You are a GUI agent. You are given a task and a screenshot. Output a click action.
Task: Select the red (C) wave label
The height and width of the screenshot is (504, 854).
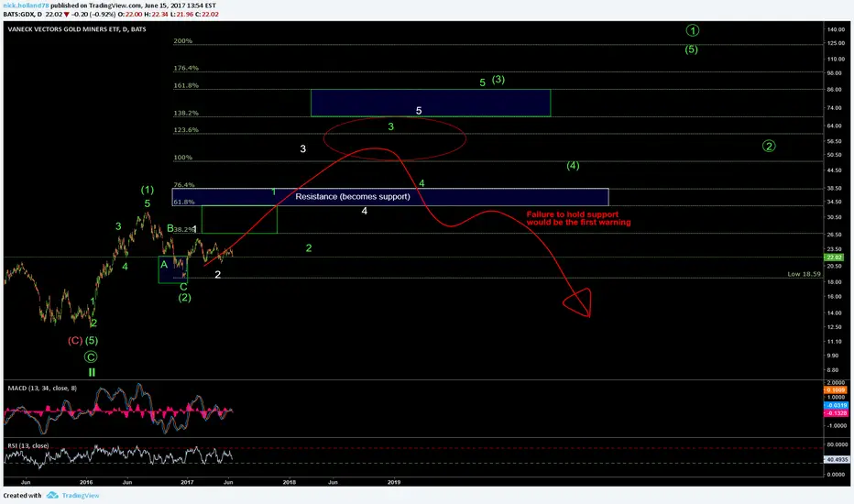click(x=75, y=341)
